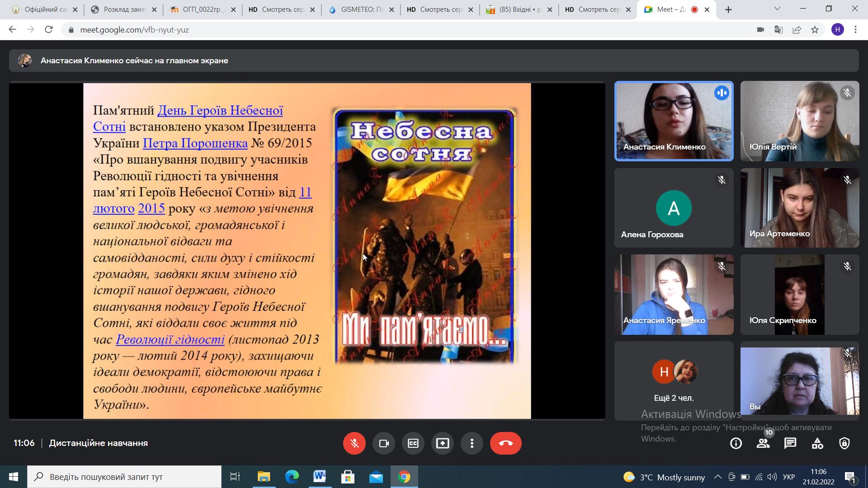Select Юлія Вертій video tile
Viewport: 868px width, 488px height.
[800, 121]
